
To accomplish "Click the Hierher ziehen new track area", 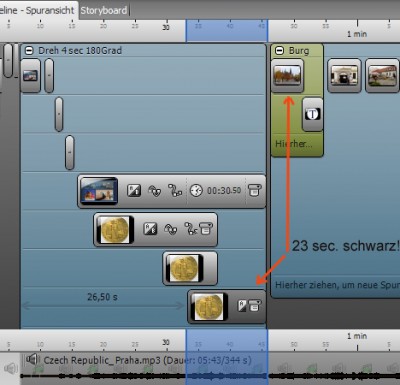I will point(337,285).
